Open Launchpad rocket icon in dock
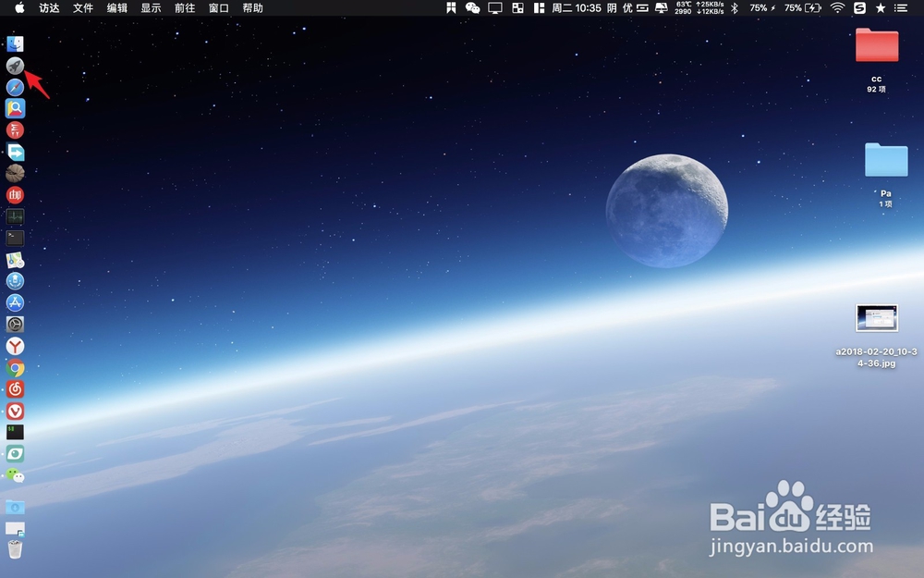 (x=15, y=66)
